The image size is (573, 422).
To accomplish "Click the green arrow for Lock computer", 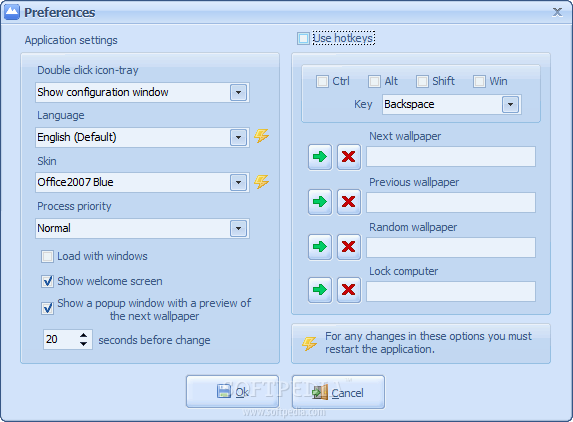I will [320, 290].
